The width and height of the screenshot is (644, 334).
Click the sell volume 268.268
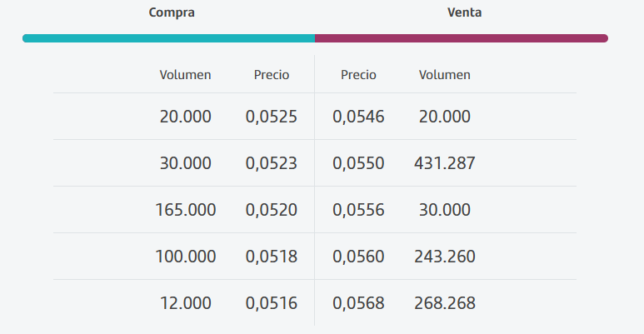pyautogui.click(x=445, y=303)
